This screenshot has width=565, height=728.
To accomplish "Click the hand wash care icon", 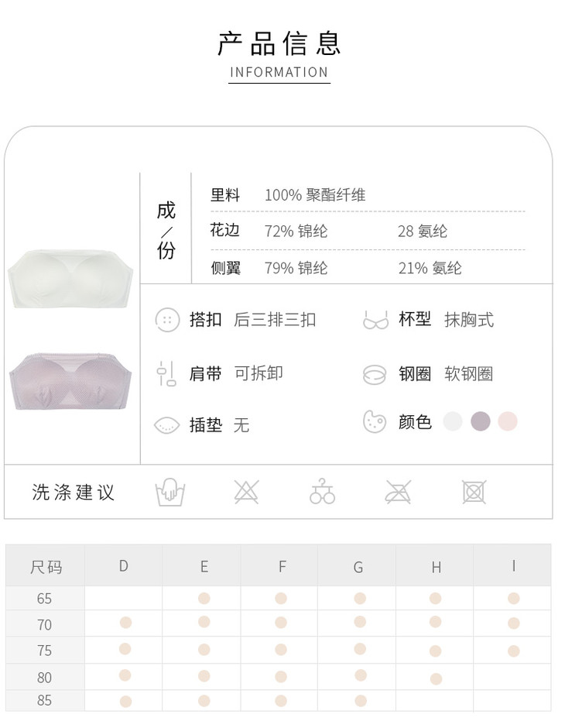I will (170, 492).
